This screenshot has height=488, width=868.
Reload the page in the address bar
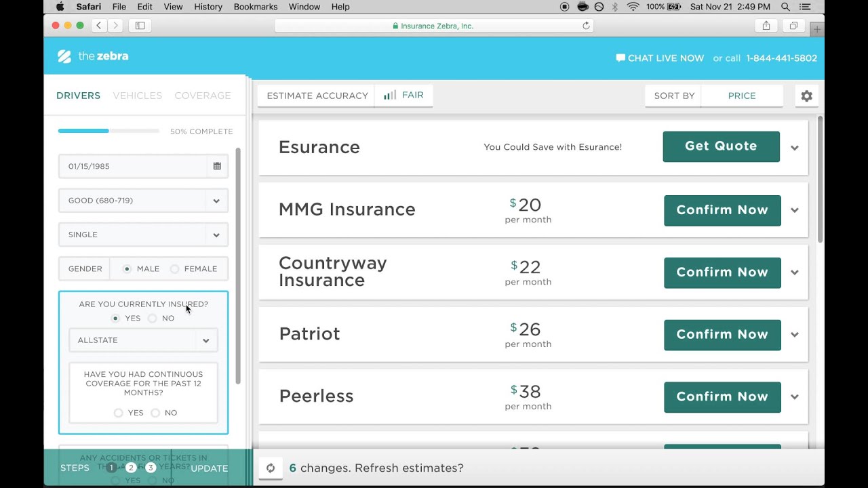(586, 26)
